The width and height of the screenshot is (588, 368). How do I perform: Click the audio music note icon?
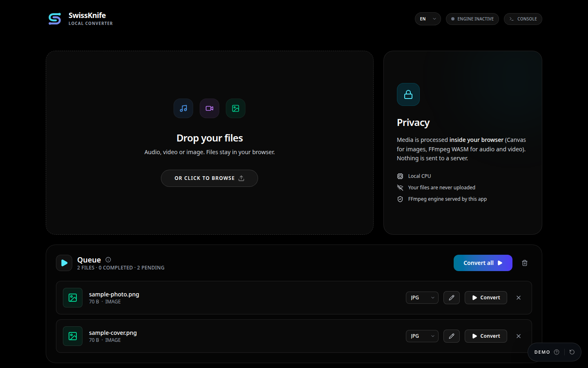tap(183, 108)
